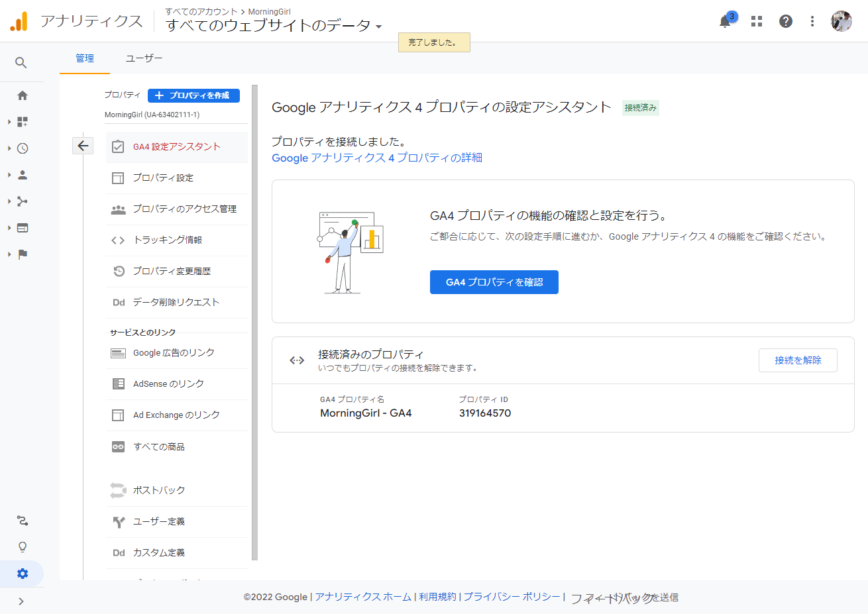Click the 完了しました。 notification toast
Screen dimensions: 868x614
(x=434, y=42)
